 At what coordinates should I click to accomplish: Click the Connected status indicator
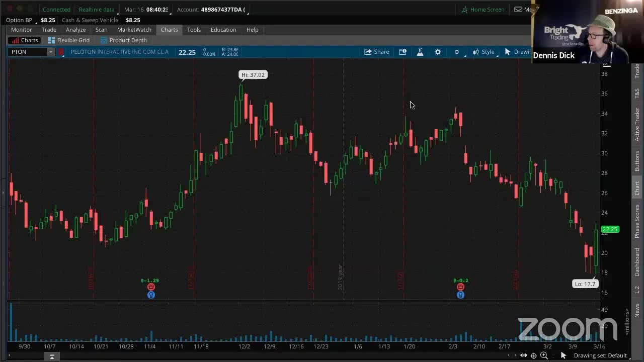(56, 10)
